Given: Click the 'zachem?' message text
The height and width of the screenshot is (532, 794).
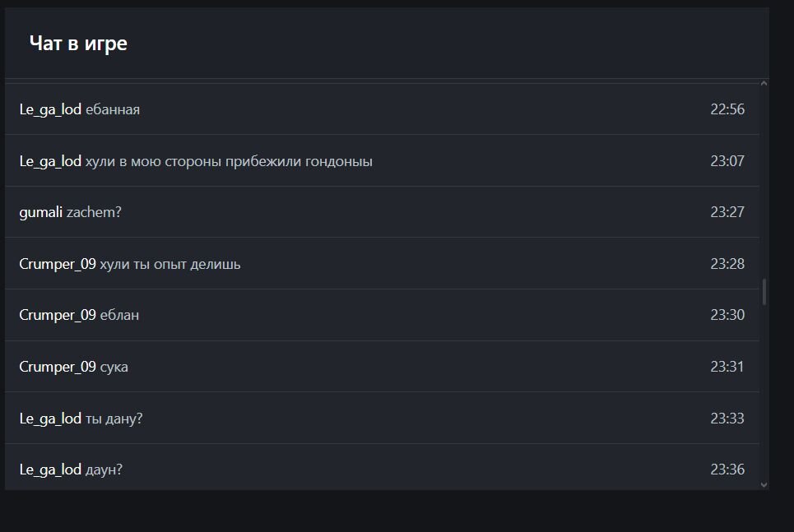Looking at the screenshot, I should (94, 212).
